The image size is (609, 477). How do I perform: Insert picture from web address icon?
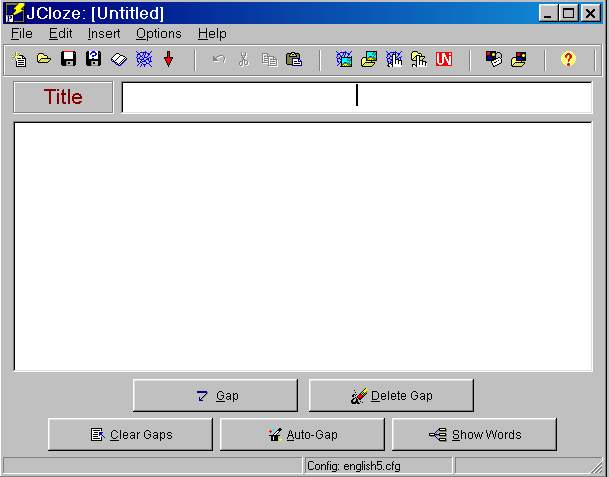(344, 59)
